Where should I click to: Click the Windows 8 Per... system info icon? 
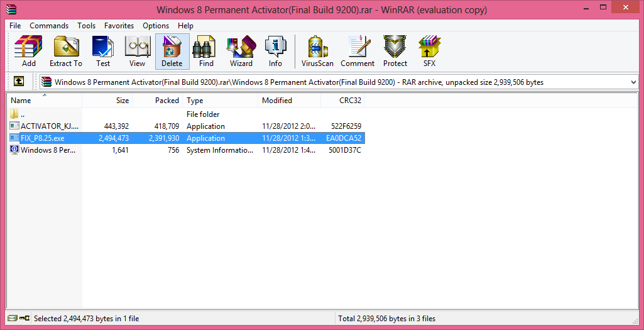[x=14, y=150]
